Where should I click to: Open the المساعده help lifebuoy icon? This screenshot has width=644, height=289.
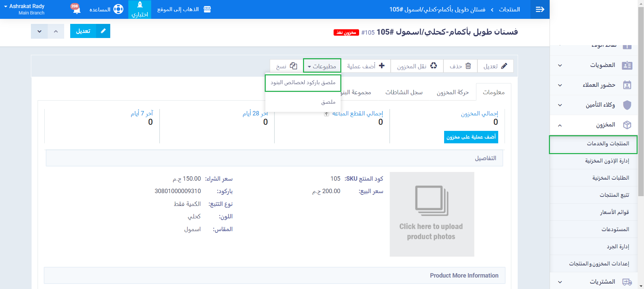[x=118, y=9]
